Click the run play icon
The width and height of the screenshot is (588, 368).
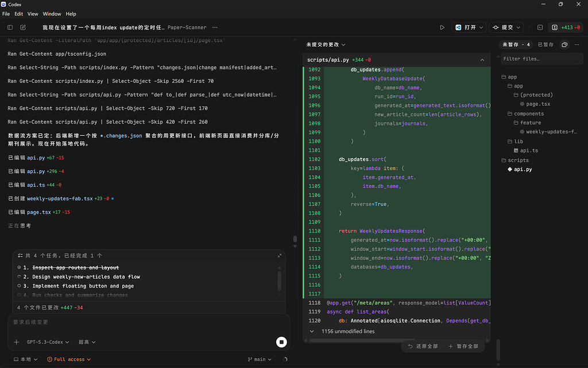coord(442,28)
